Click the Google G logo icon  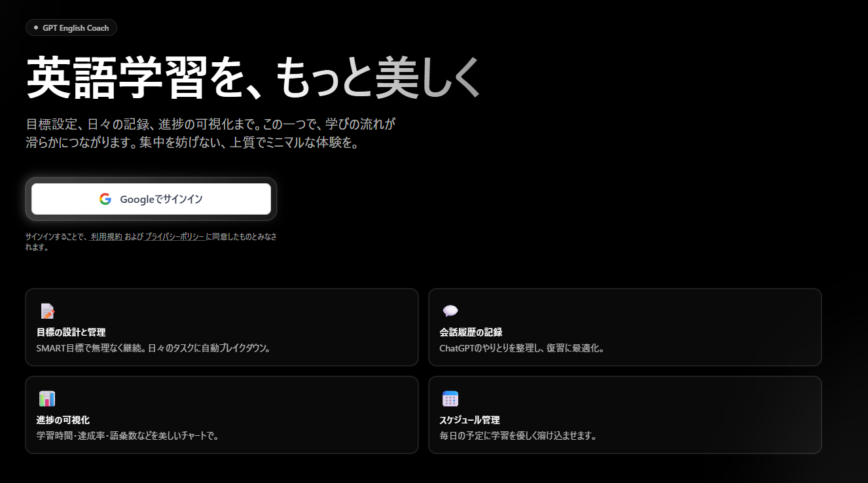(105, 199)
